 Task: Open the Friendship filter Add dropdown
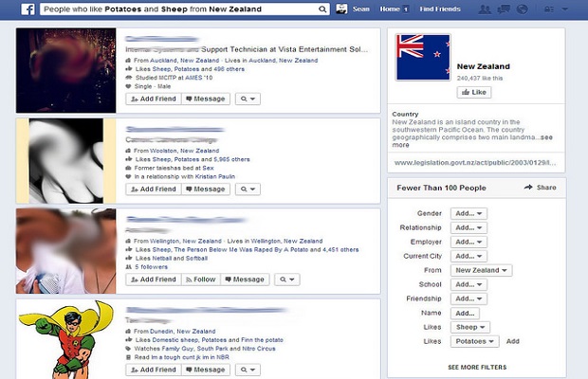469,298
